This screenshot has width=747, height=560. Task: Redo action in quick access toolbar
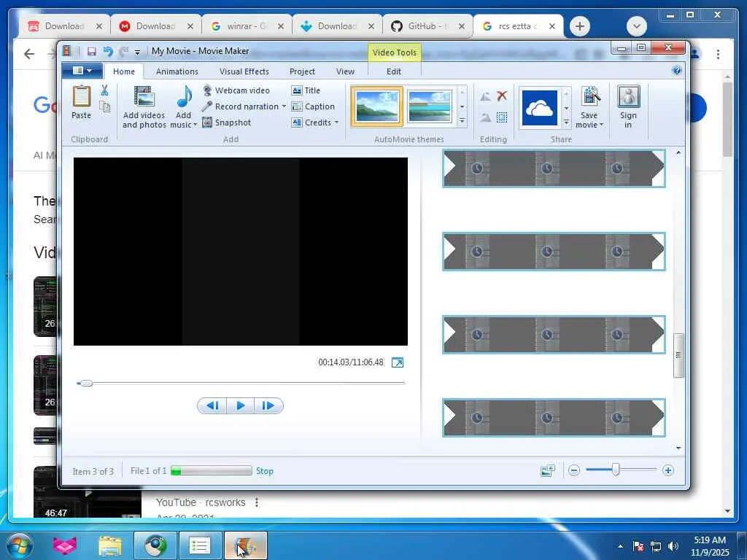coord(123,52)
